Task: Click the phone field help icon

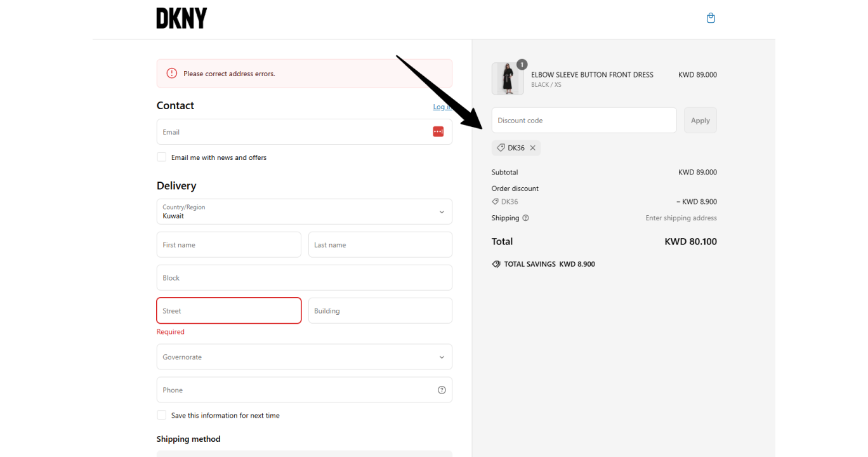Action: (442, 390)
